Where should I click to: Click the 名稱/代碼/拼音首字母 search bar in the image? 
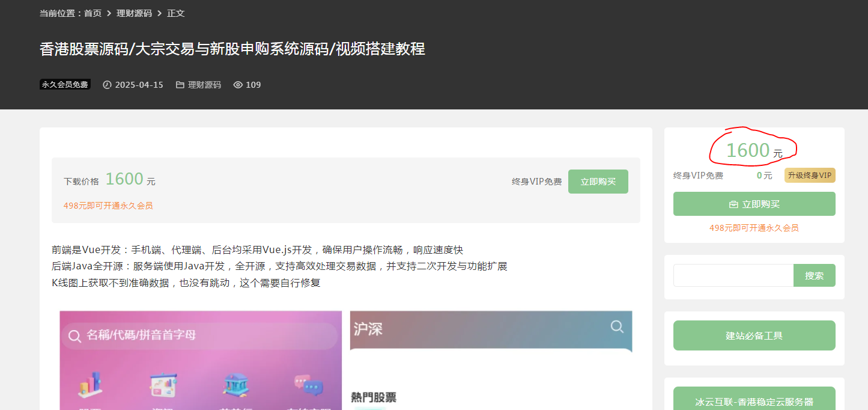click(x=199, y=335)
